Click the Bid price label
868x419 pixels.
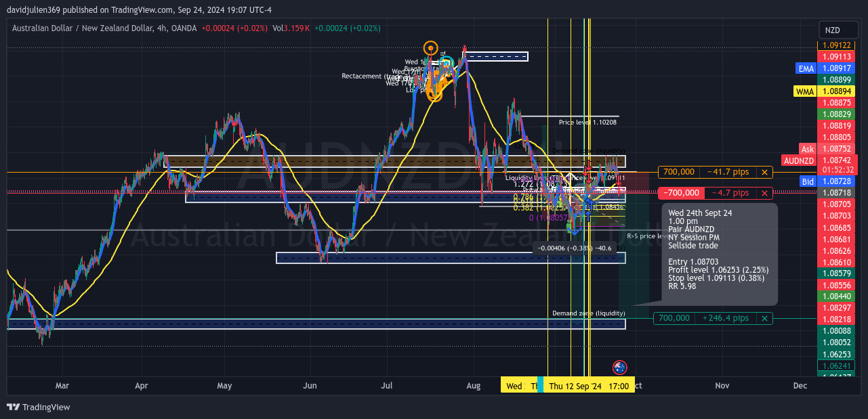[807, 181]
